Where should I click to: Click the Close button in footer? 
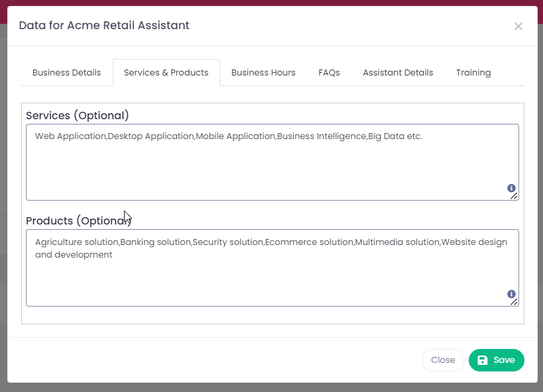[443, 360]
